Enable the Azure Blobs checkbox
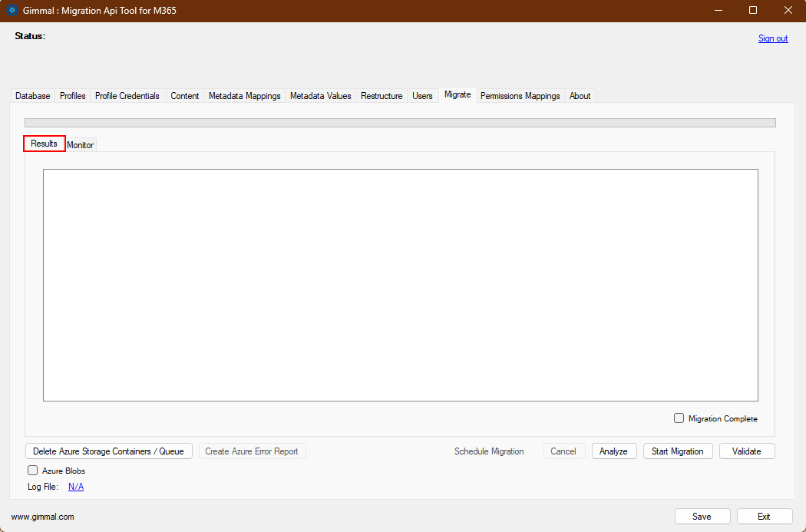806x532 pixels. pyautogui.click(x=32, y=470)
